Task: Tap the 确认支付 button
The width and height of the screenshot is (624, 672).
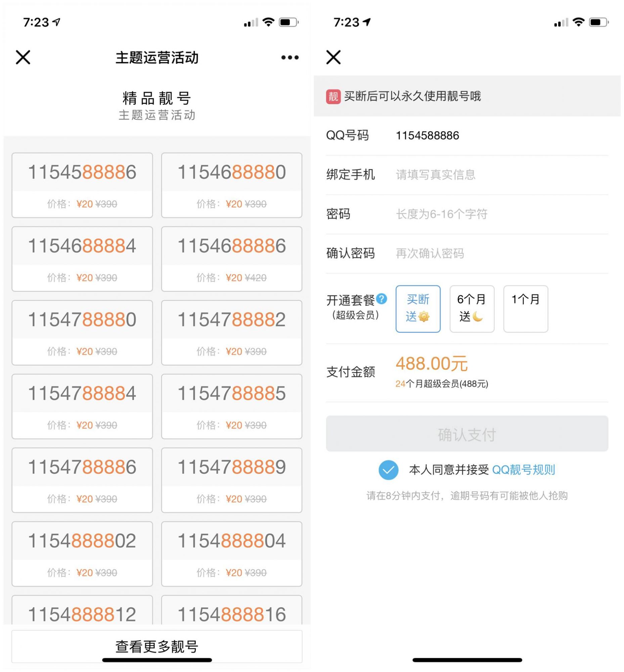Action: point(467,433)
